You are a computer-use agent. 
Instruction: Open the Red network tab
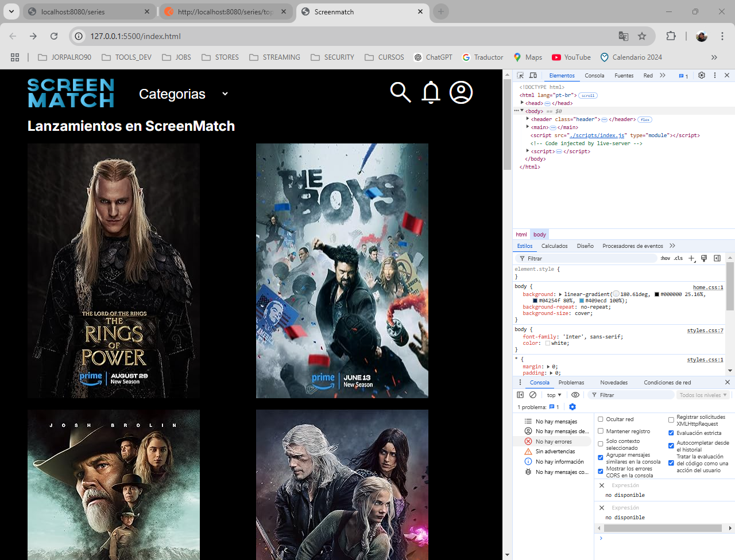[x=648, y=76]
